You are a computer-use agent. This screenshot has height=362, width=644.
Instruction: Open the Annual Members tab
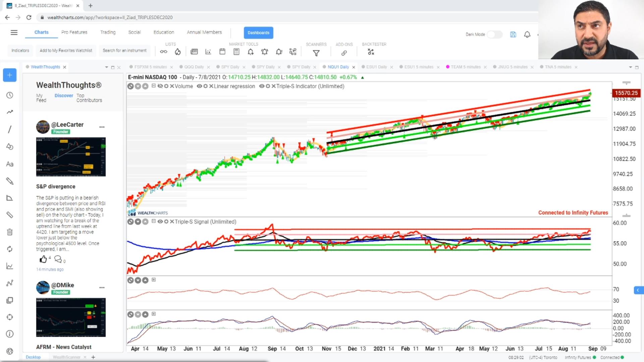(204, 32)
